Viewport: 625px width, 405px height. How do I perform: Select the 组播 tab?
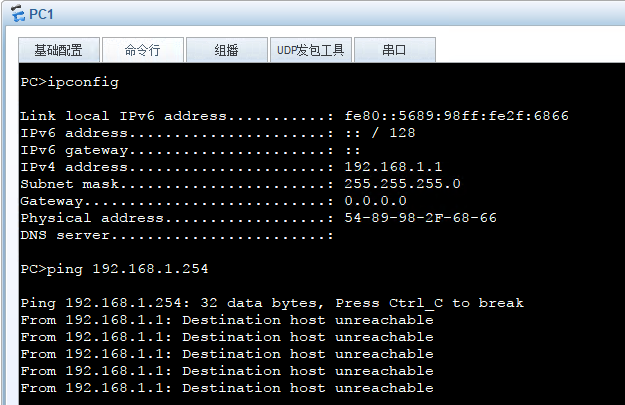[227, 50]
